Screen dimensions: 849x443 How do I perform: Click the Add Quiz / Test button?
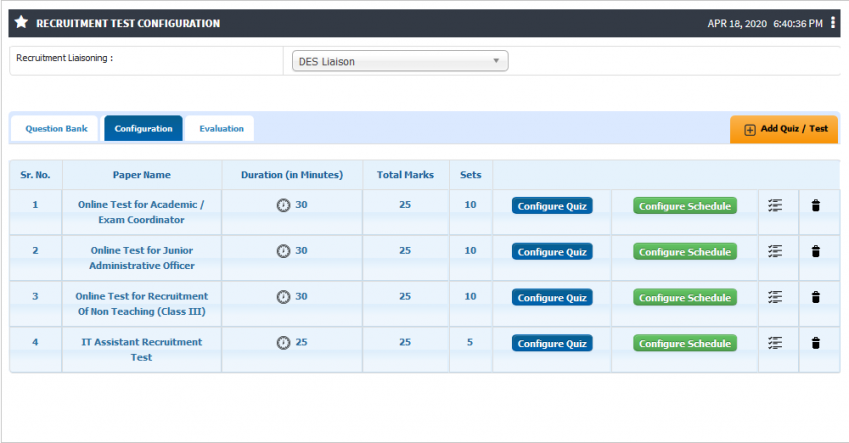784,129
